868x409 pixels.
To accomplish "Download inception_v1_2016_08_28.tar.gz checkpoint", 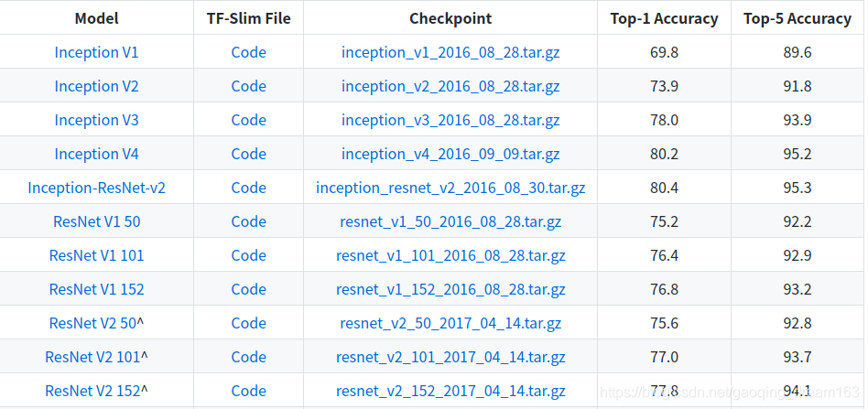I will 450,52.
